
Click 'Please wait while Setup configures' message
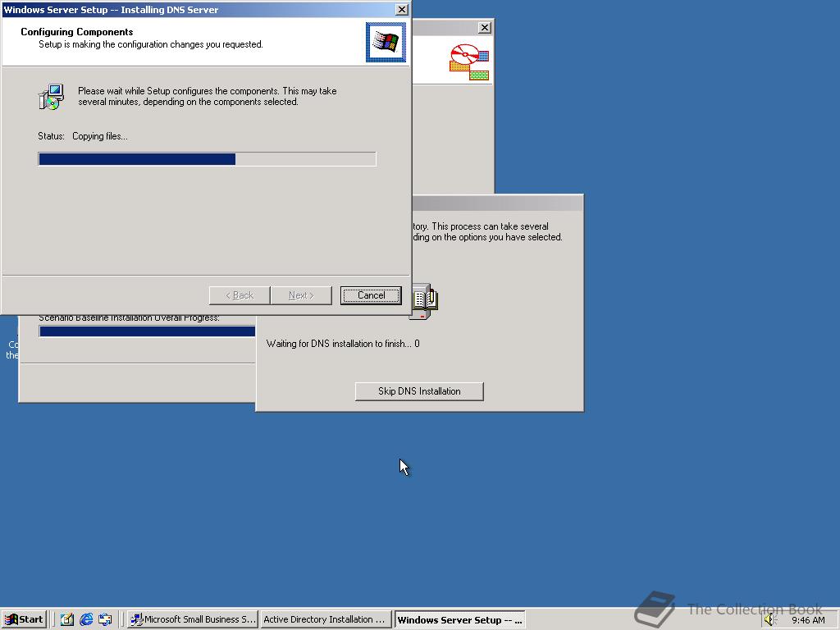pyautogui.click(x=208, y=97)
